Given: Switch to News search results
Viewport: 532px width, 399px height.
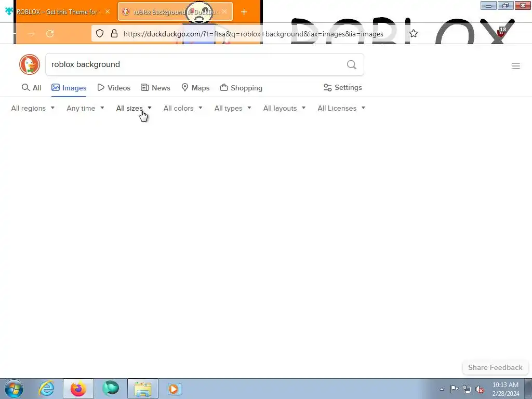Looking at the screenshot, I should coord(155,88).
